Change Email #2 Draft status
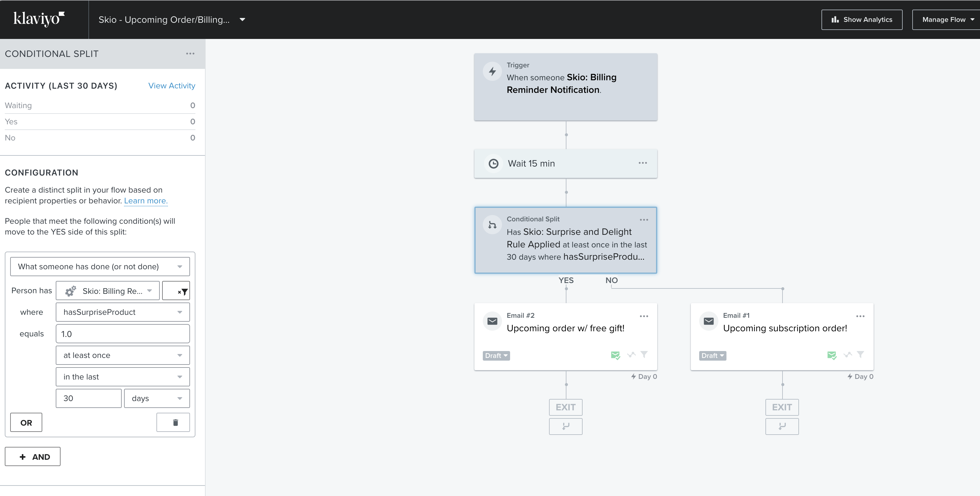Image resolution: width=980 pixels, height=496 pixels. [x=496, y=356]
